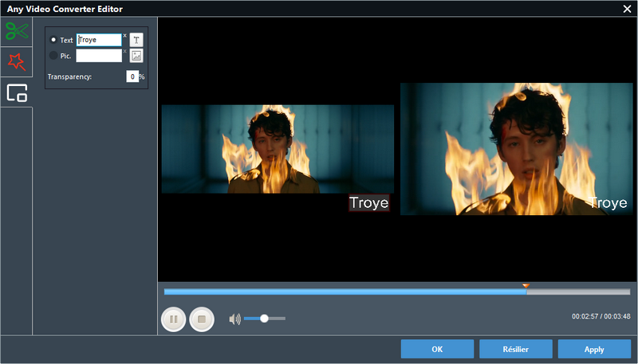Select the Troye watermark box in source preview
This screenshot has width=638, height=364.
point(369,203)
